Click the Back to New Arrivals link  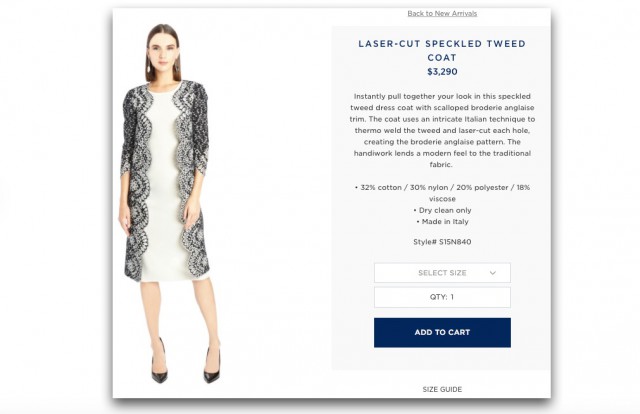click(442, 13)
